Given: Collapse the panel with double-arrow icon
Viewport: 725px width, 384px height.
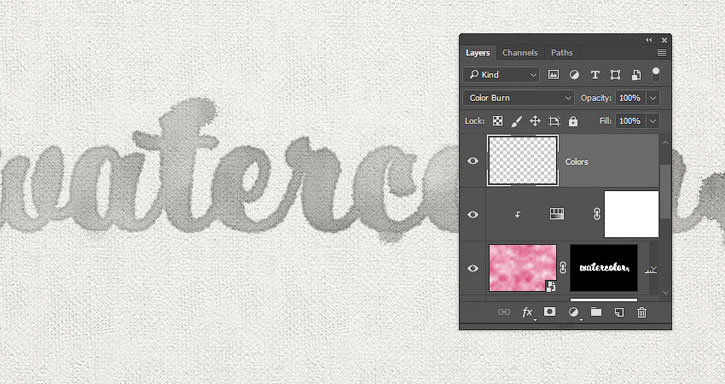Looking at the screenshot, I should pyautogui.click(x=649, y=40).
